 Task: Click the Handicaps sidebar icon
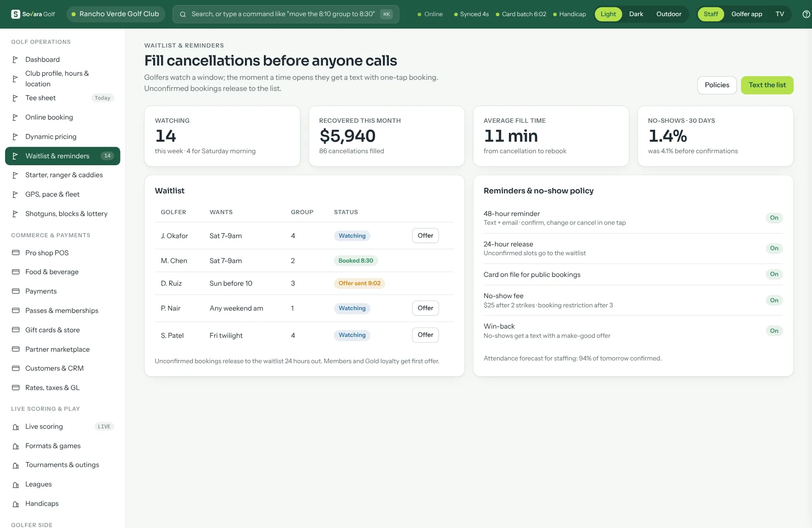click(x=16, y=504)
